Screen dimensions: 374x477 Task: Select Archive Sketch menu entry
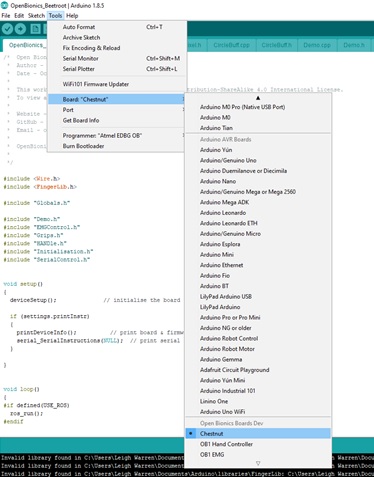[x=117, y=38]
